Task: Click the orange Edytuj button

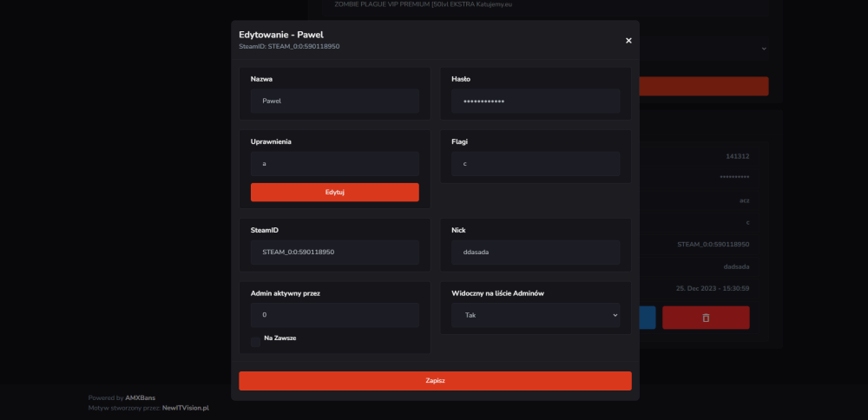Action: [335, 192]
